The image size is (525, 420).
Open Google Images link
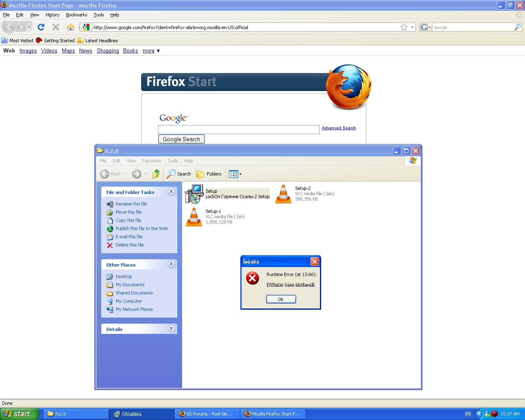(28, 51)
